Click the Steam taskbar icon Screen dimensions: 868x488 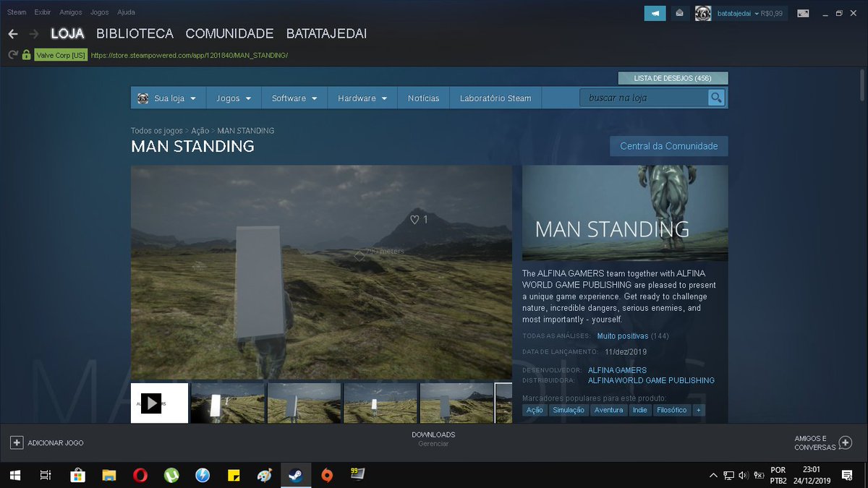tap(296, 475)
